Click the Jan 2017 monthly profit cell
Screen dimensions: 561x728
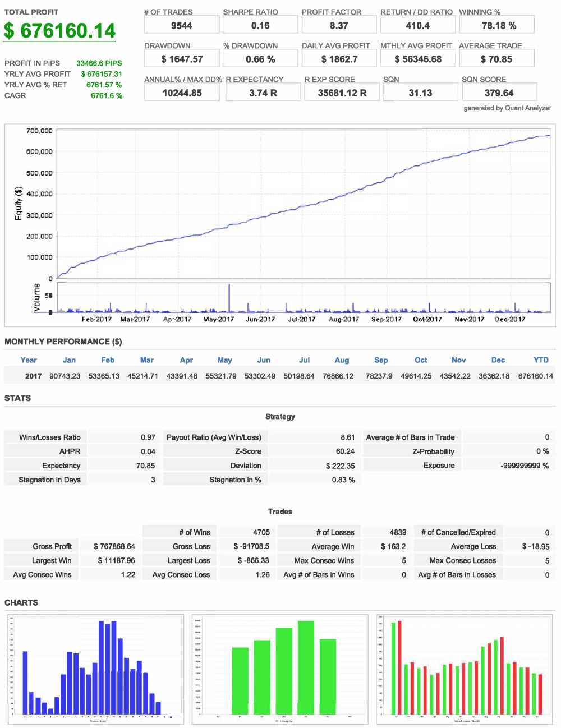pos(65,376)
